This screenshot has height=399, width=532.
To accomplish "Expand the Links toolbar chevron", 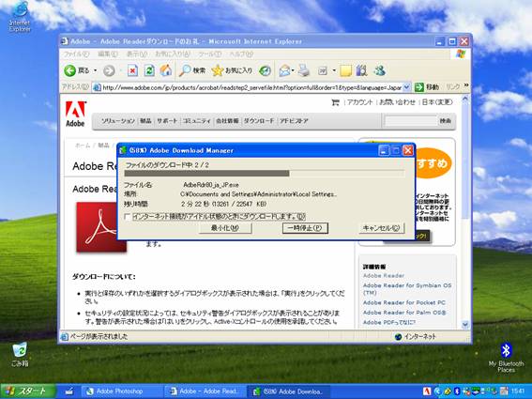I will (x=466, y=84).
